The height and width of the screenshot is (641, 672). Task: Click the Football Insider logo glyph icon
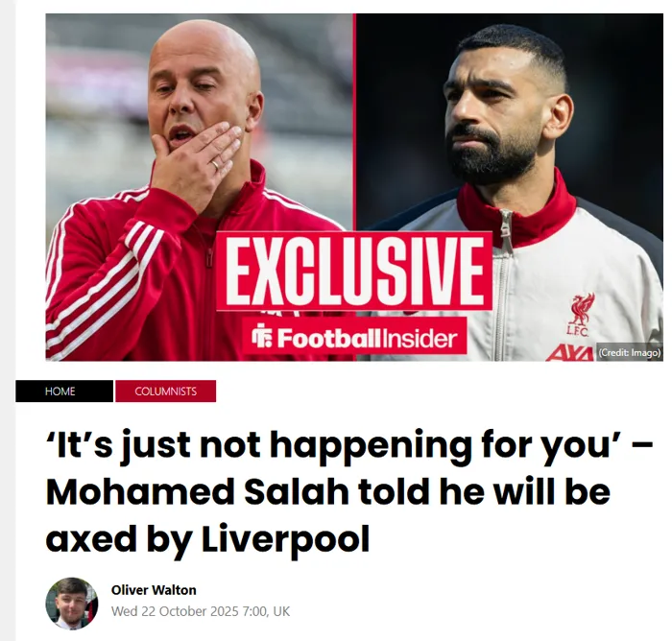(262, 338)
